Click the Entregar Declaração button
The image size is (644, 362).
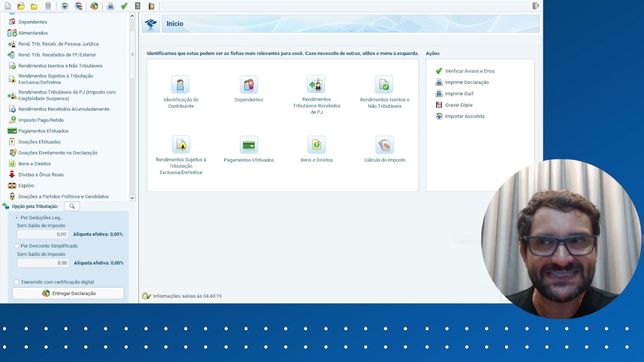pos(68,293)
